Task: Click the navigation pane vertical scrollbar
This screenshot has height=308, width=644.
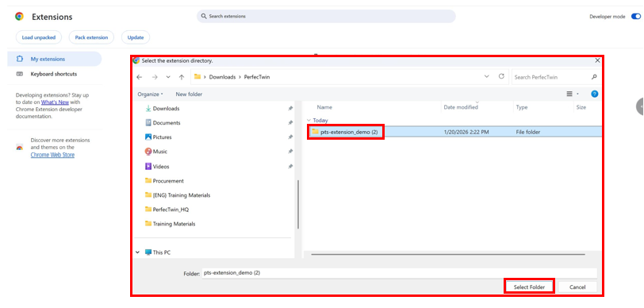Action: pyautogui.click(x=297, y=204)
